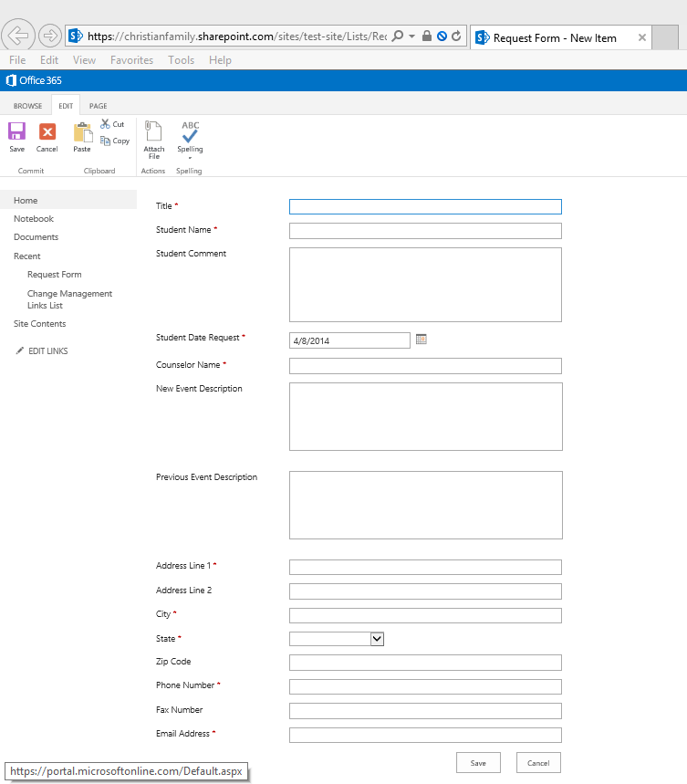Open the address bar autocomplete dropdown arrow

pos(411,36)
